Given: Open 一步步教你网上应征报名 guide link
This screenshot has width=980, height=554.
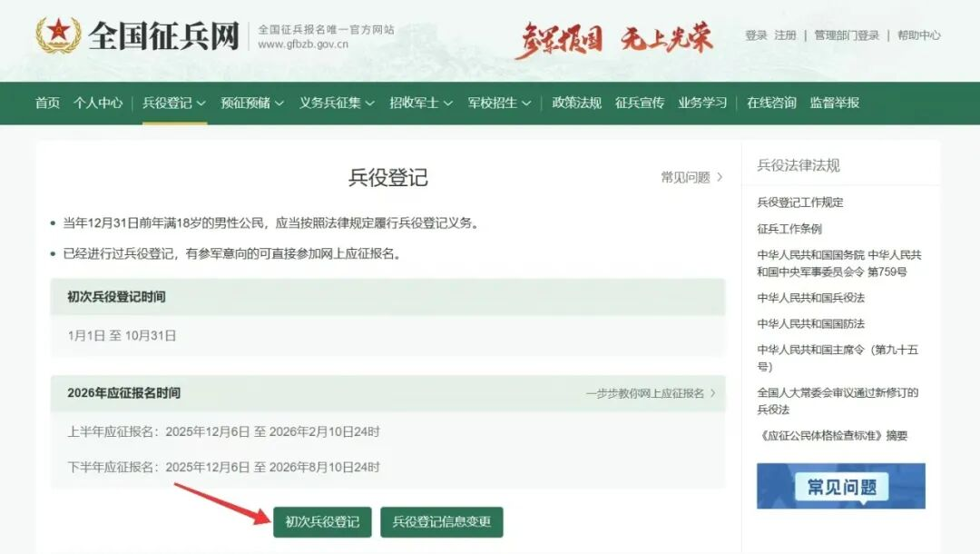Looking at the screenshot, I should coord(650,393).
